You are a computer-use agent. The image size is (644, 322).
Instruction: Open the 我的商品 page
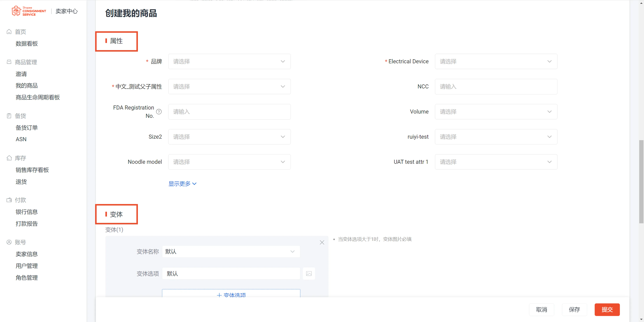pos(26,86)
